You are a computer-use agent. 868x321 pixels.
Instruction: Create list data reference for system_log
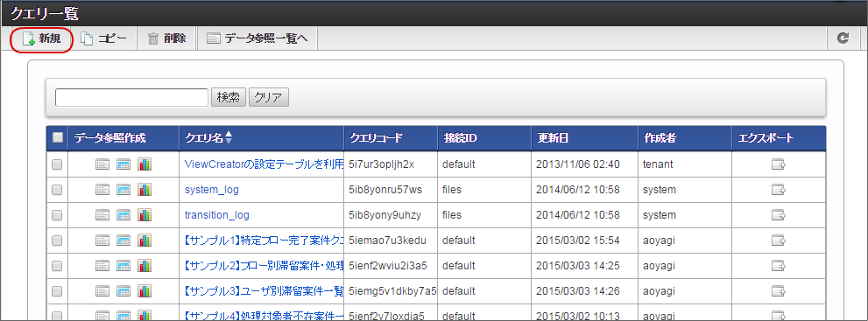coord(102,190)
